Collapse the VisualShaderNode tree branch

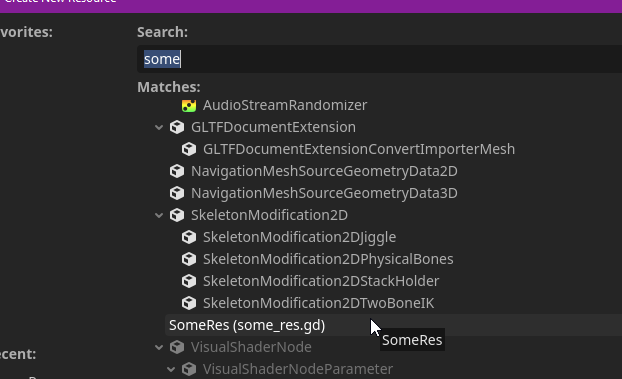(159, 347)
